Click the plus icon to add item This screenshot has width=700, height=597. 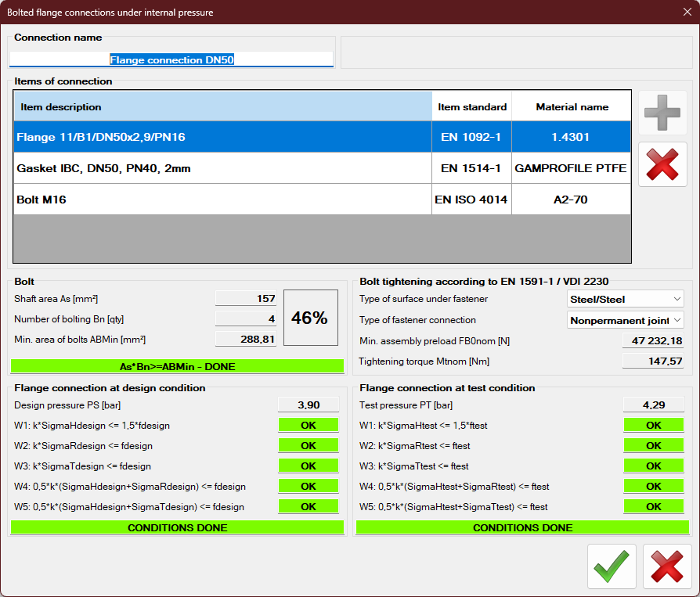662,113
